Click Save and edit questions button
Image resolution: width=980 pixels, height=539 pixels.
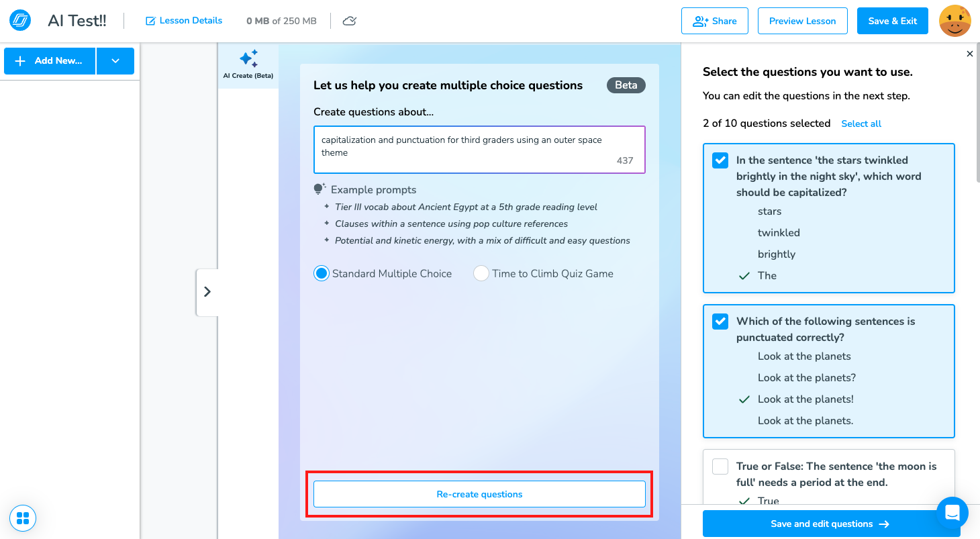(x=830, y=524)
